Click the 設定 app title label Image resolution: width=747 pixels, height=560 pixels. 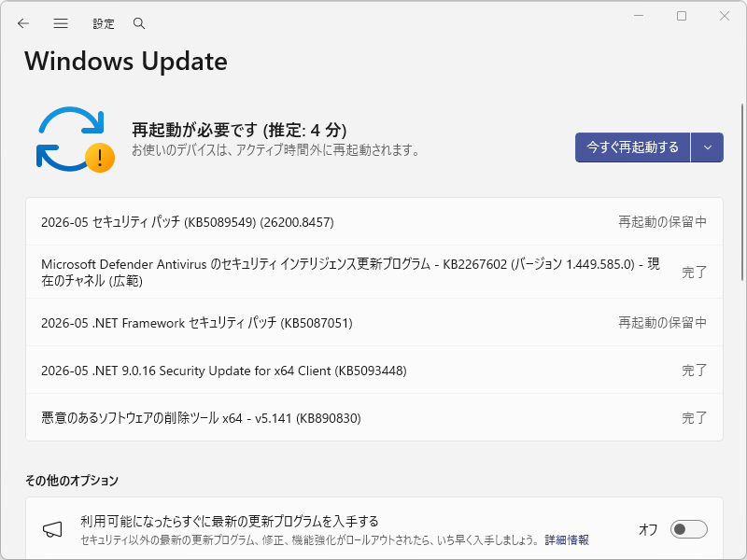pyautogui.click(x=104, y=23)
